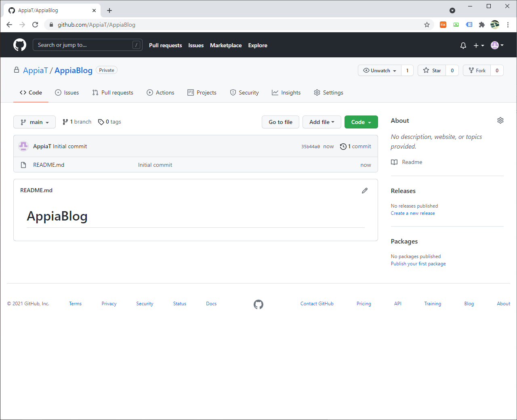Image resolution: width=517 pixels, height=420 pixels.
Task: Open the repository Security tab
Action: click(x=244, y=92)
